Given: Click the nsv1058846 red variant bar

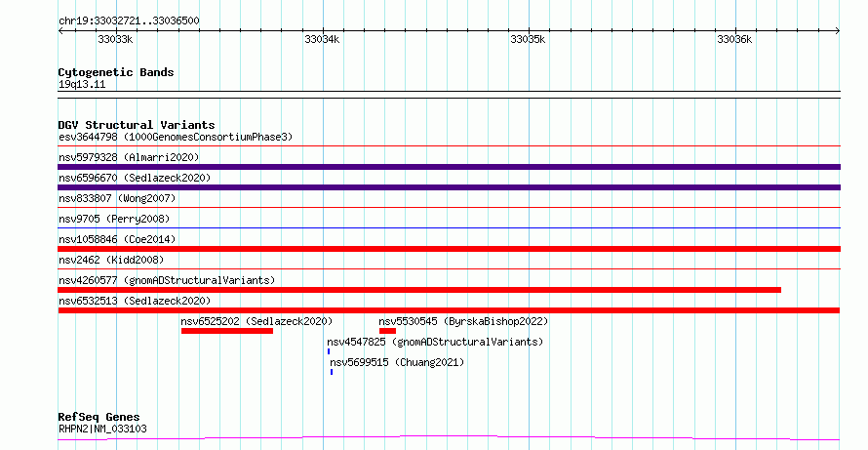Looking at the screenshot, I should pos(449,249).
